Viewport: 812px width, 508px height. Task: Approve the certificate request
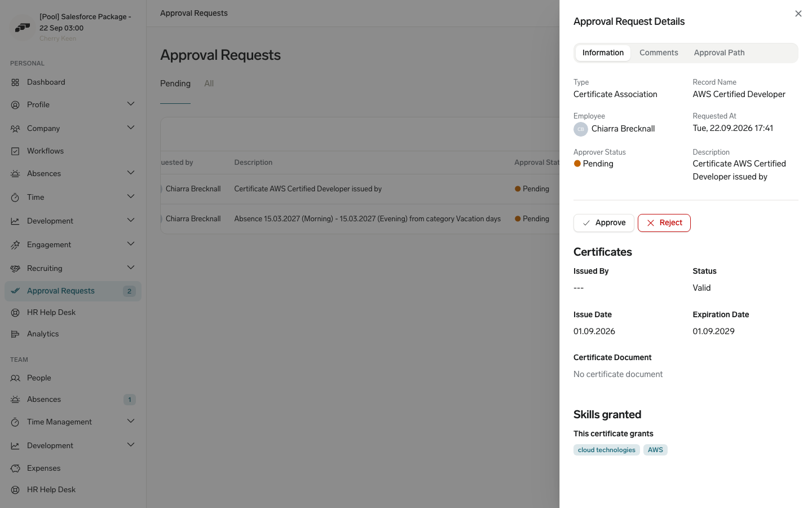pos(604,223)
